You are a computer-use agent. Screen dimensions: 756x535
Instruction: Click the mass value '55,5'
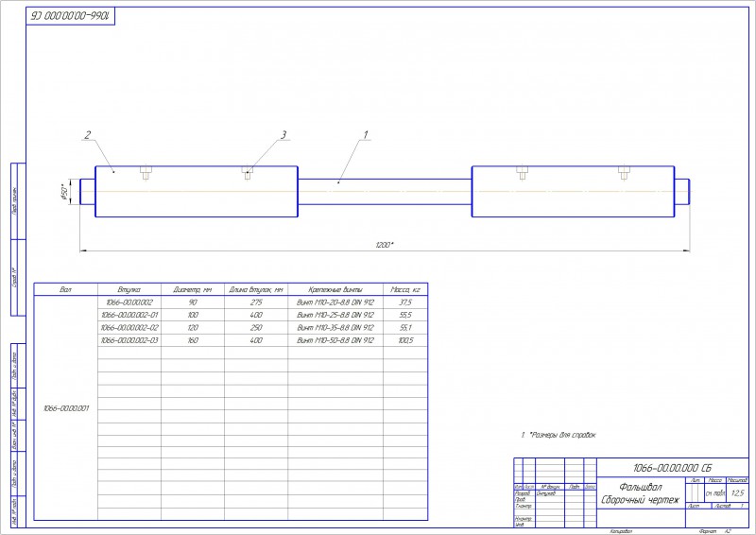(x=405, y=315)
